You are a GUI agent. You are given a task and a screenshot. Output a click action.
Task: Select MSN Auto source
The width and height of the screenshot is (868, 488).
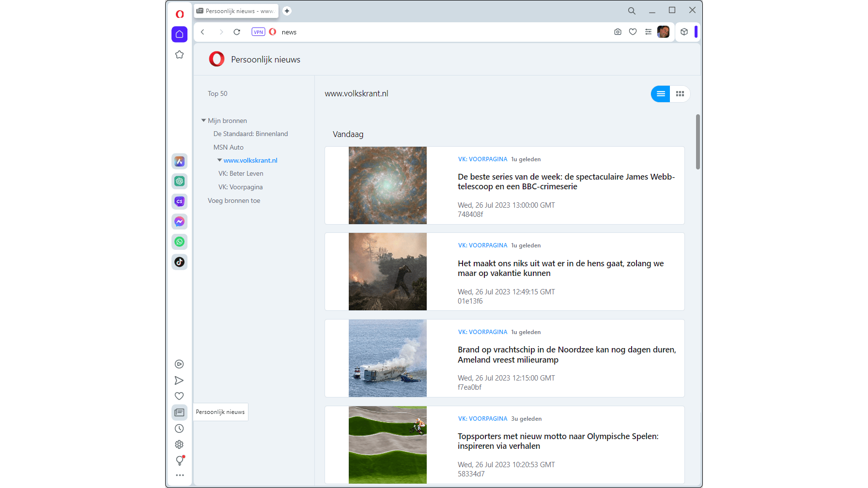click(229, 148)
